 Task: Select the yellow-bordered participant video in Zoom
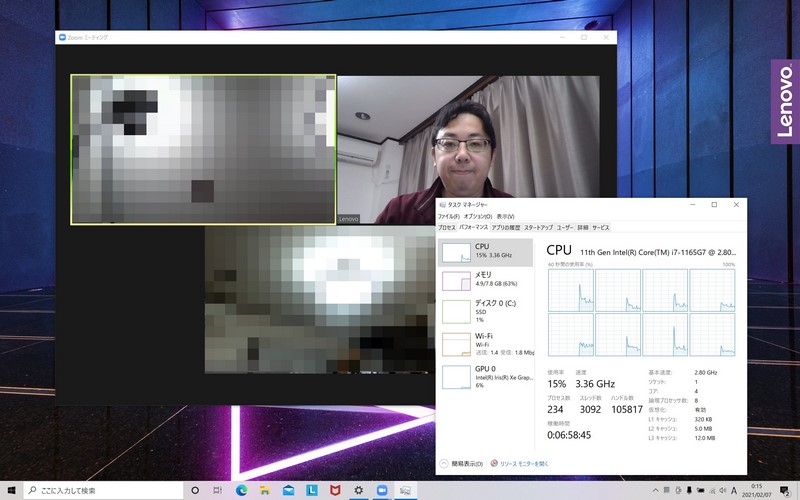[x=203, y=149]
